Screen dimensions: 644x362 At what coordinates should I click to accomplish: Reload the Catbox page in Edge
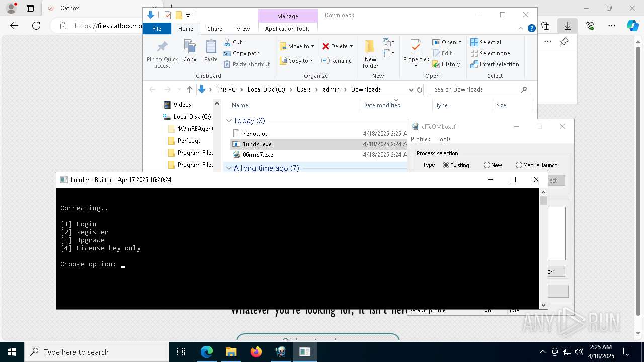coord(36,26)
